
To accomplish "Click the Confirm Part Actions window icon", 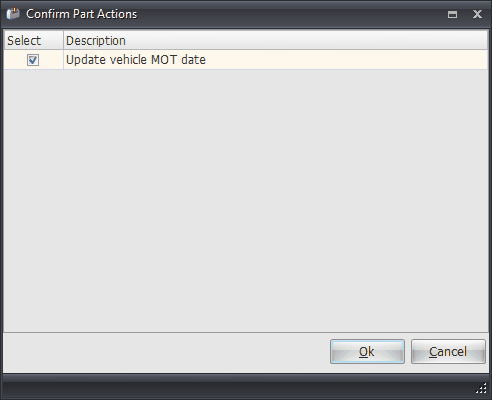I will pyautogui.click(x=13, y=14).
